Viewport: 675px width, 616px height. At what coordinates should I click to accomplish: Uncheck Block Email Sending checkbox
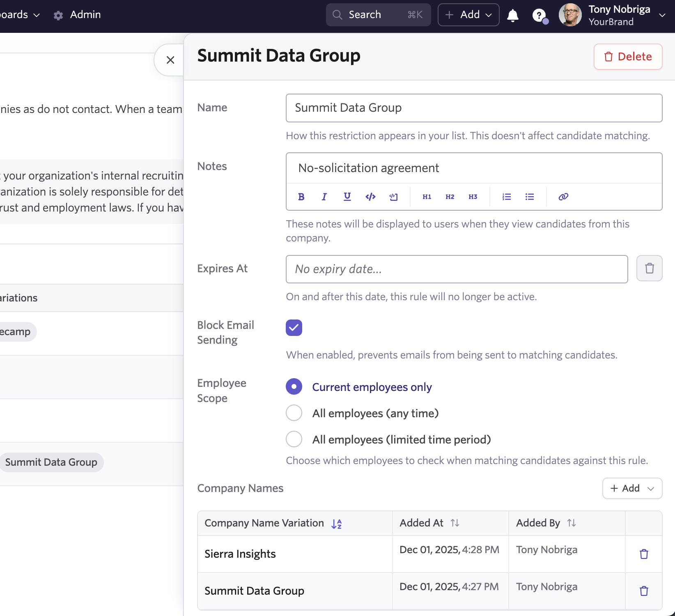click(294, 328)
